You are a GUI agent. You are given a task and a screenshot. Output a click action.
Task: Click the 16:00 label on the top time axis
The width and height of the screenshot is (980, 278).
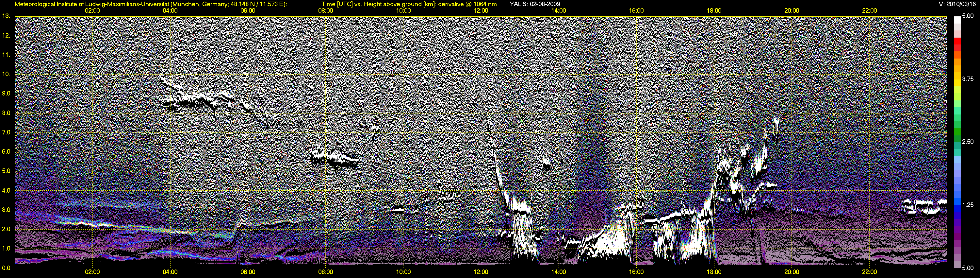pos(636,11)
